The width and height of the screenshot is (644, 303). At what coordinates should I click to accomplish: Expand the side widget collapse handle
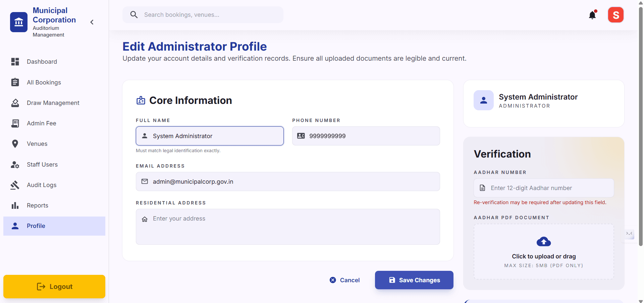629,234
